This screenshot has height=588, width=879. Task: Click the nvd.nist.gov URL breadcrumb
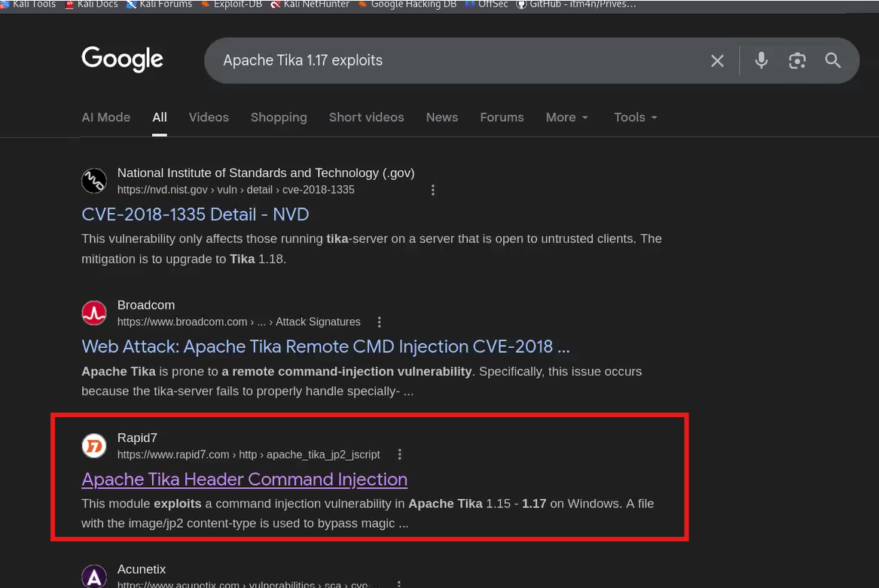point(236,190)
